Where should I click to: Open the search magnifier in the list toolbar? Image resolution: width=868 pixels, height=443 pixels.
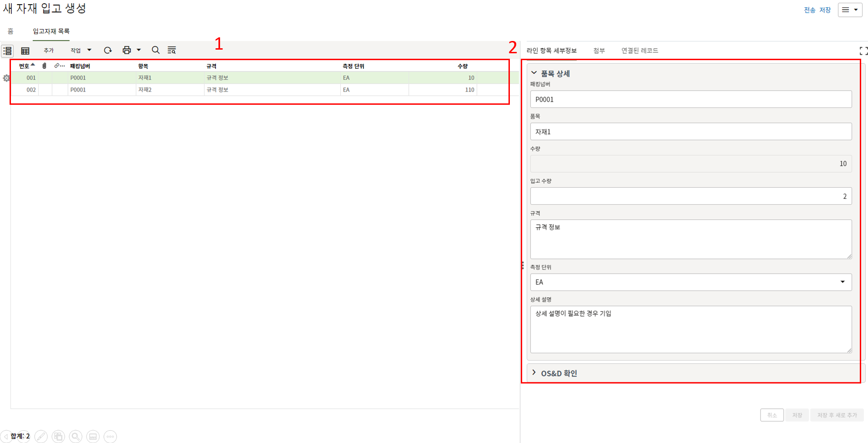(x=155, y=50)
